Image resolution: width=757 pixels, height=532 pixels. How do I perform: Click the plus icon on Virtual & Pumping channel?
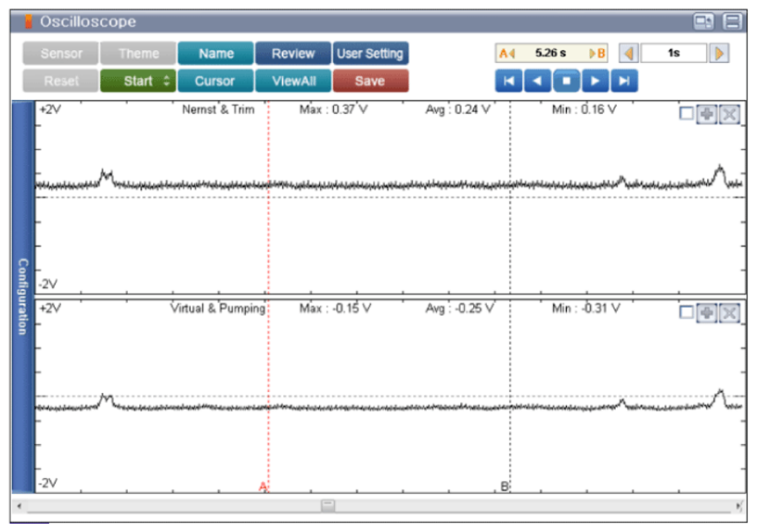(707, 312)
